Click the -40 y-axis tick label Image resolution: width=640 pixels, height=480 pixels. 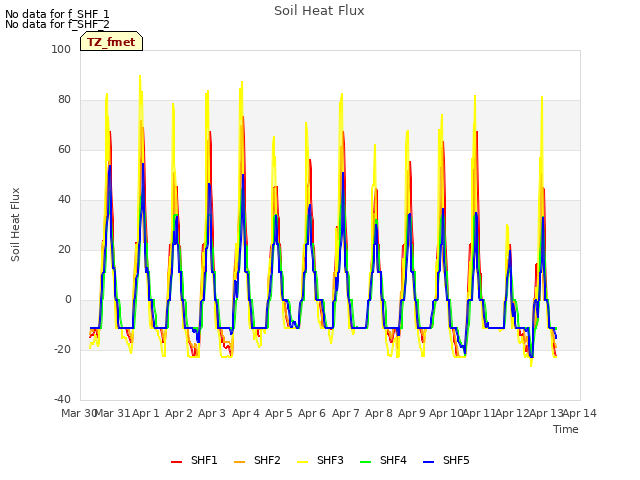pyautogui.click(x=62, y=399)
